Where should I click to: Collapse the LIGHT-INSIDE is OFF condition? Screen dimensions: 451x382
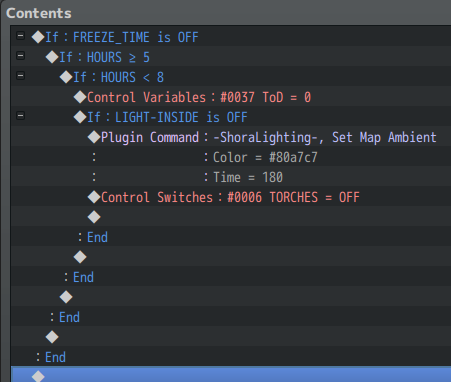coord(20,116)
